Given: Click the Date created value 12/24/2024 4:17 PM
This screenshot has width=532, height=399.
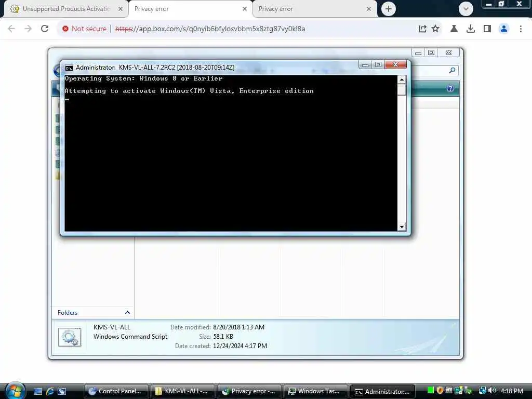Looking at the screenshot, I should coord(240,345).
